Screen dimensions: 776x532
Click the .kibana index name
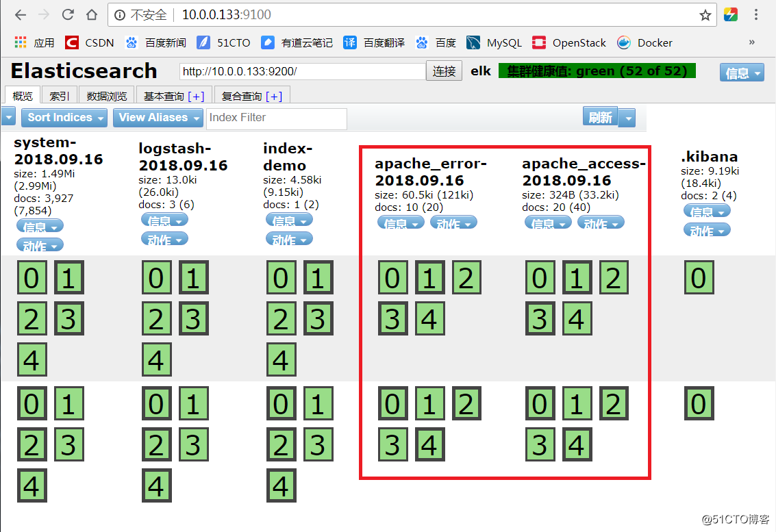[x=709, y=157]
